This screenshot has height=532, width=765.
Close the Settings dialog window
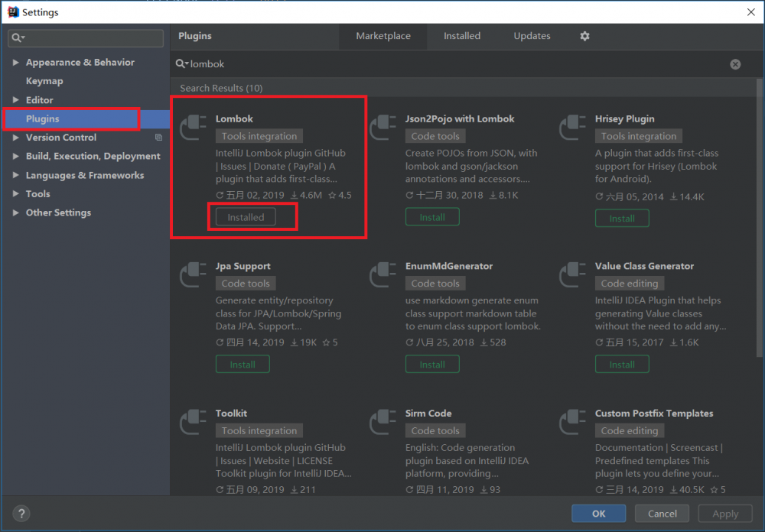click(x=751, y=11)
